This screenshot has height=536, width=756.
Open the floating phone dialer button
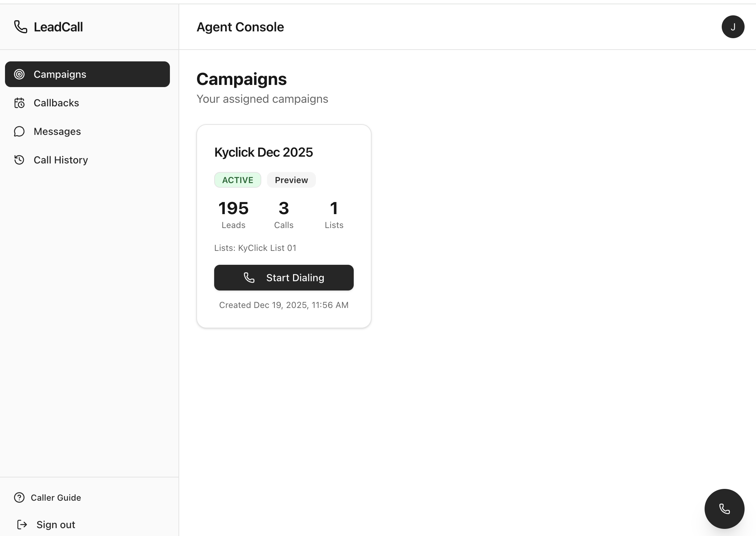click(724, 509)
